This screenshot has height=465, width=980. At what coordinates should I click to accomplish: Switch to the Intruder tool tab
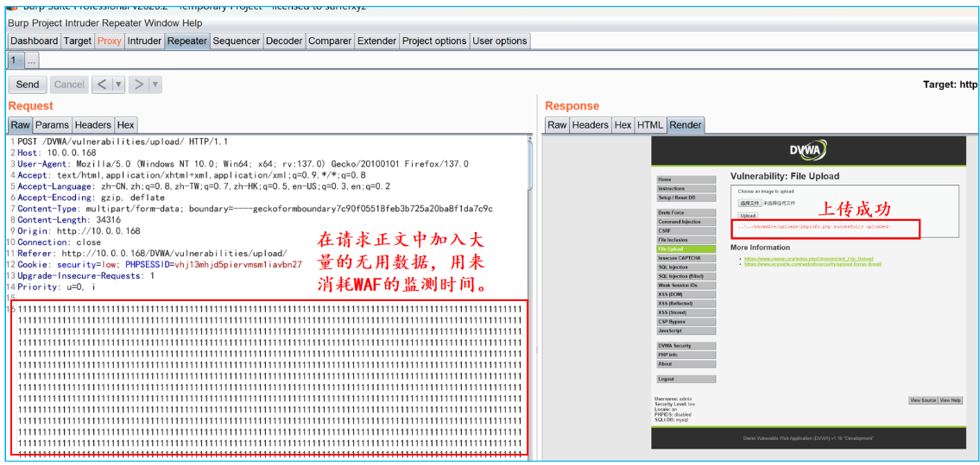(x=144, y=41)
